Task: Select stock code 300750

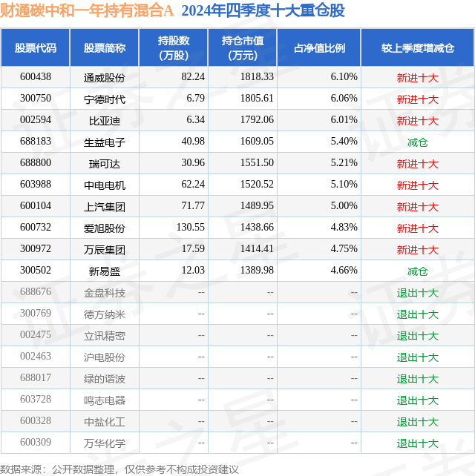Action: (x=36, y=99)
